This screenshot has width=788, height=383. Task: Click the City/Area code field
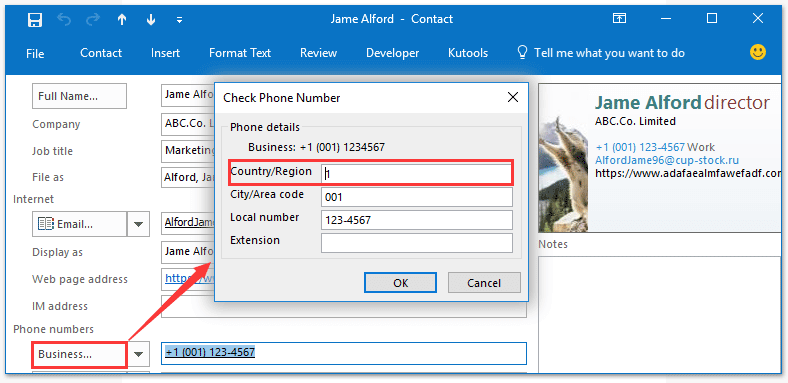[x=417, y=197]
